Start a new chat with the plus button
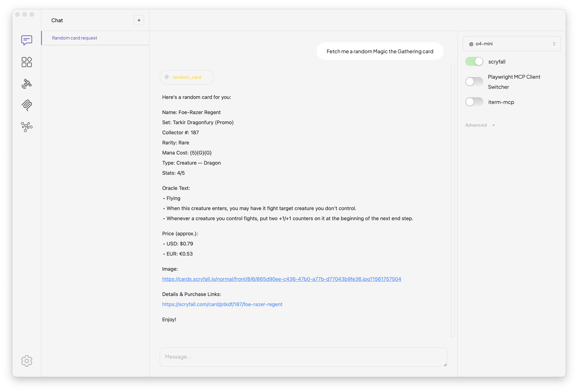 (x=139, y=20)
